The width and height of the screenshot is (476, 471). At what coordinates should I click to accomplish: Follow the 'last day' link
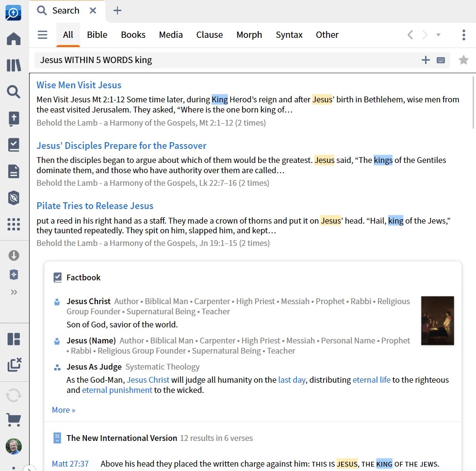point(292,380)
